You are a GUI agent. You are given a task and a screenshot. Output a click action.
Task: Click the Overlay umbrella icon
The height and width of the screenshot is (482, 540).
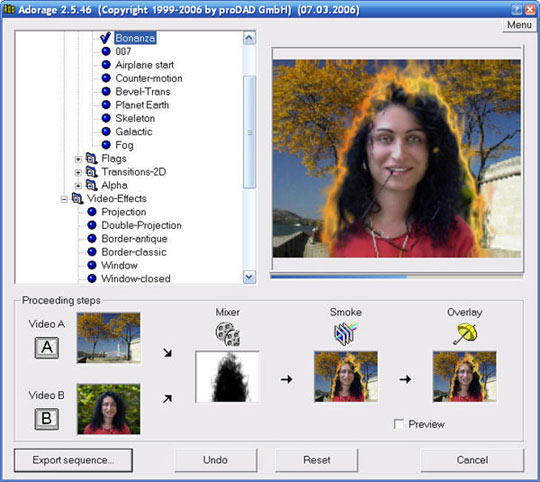coord(465,334)
